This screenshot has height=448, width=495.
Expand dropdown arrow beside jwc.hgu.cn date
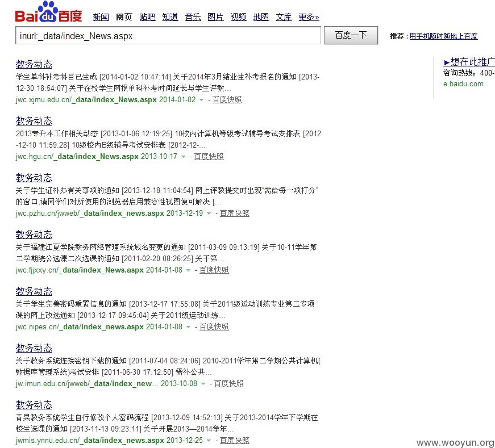[x=183, y=157]
